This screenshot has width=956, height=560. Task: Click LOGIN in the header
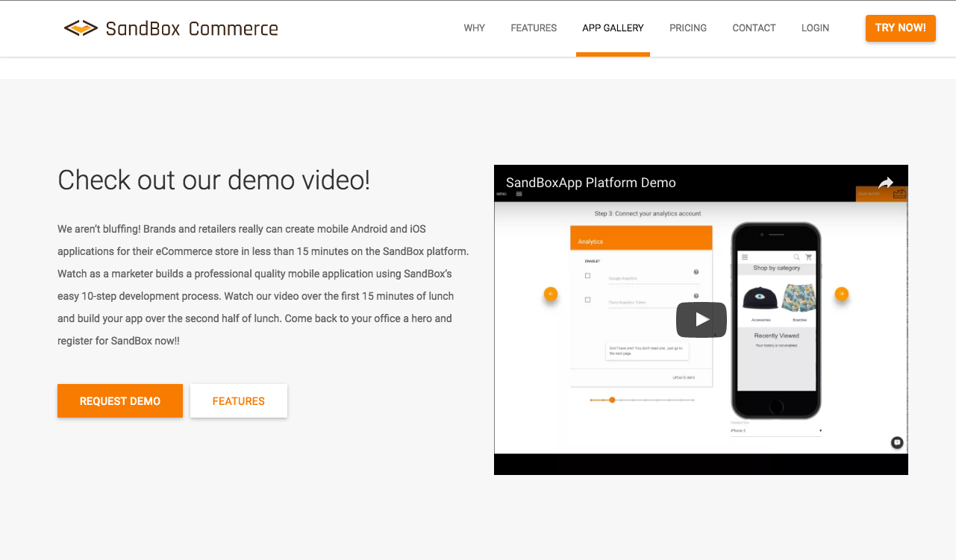815,28
